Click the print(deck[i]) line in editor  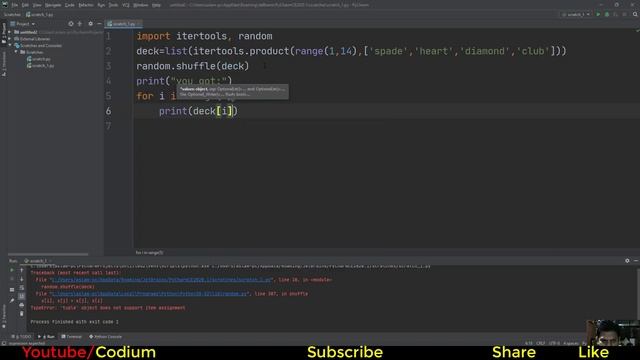(198, 111)
